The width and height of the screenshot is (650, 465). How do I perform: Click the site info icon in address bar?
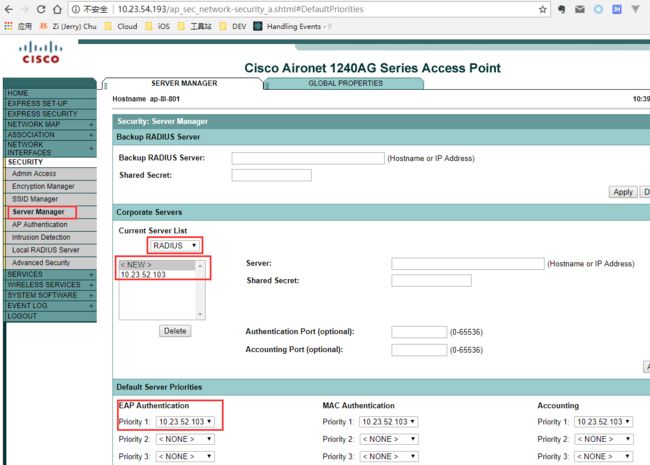(75, 9)
